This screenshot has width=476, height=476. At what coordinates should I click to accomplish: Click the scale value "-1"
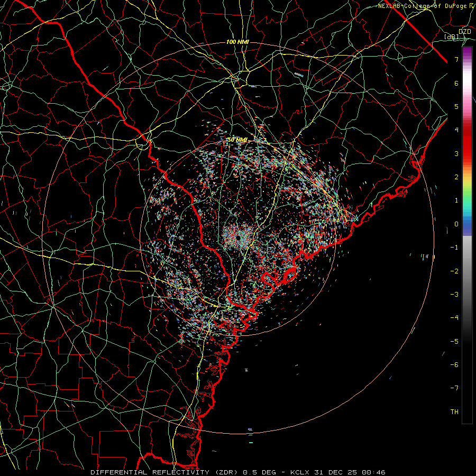pyautogui.click(x=454, y=248)
